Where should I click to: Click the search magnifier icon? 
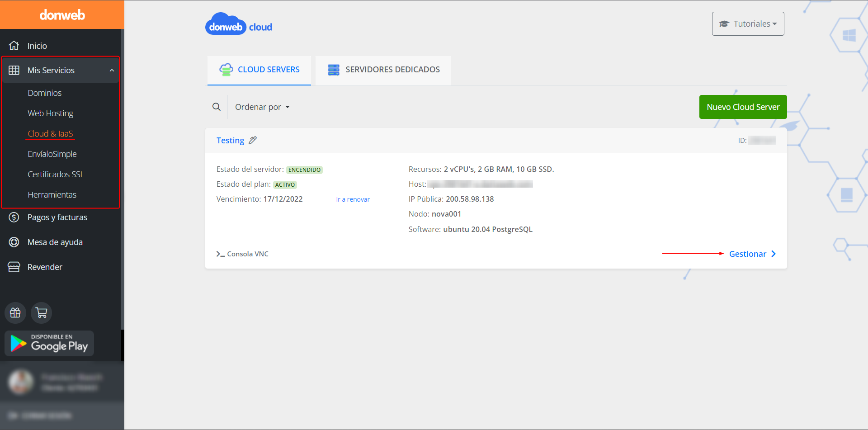(217, 107)
